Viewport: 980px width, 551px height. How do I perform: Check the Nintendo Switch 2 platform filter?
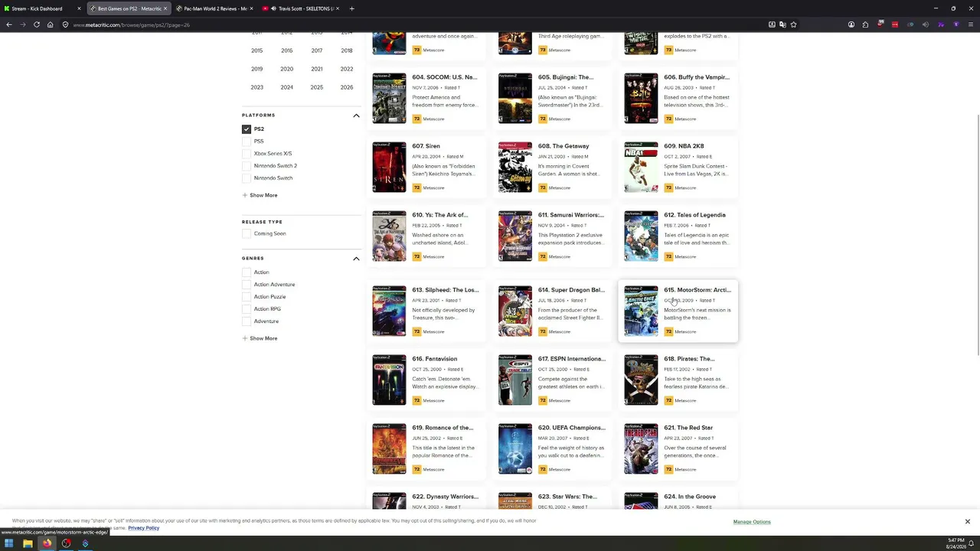[247, 166]
